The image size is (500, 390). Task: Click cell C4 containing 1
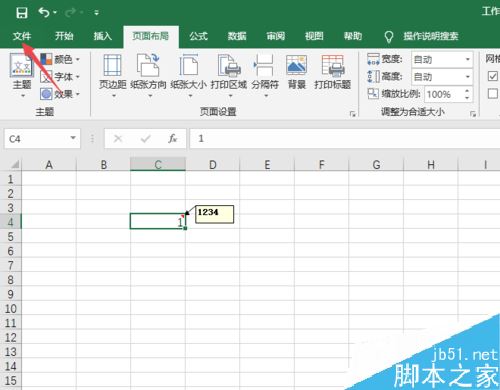pos(158,221)
